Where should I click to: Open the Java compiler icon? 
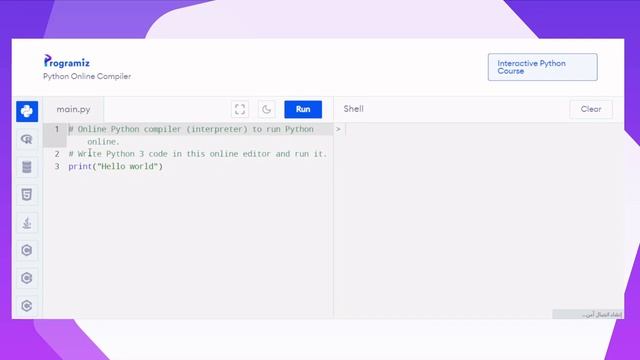click(x=27, y=222)
